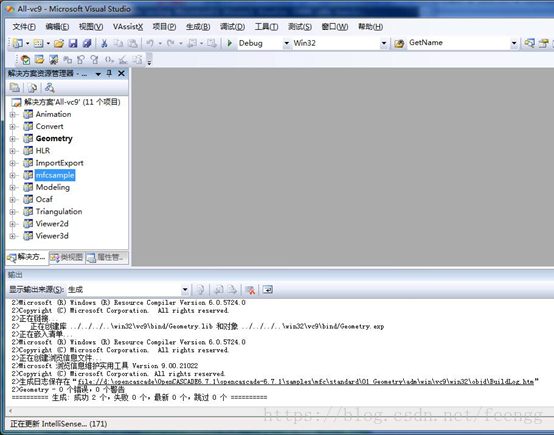The height and width of the screenshot is (435, 554).
Task: Click the Find Message in Code output icon
Action: pyautogui.click(x=200, y=290)
